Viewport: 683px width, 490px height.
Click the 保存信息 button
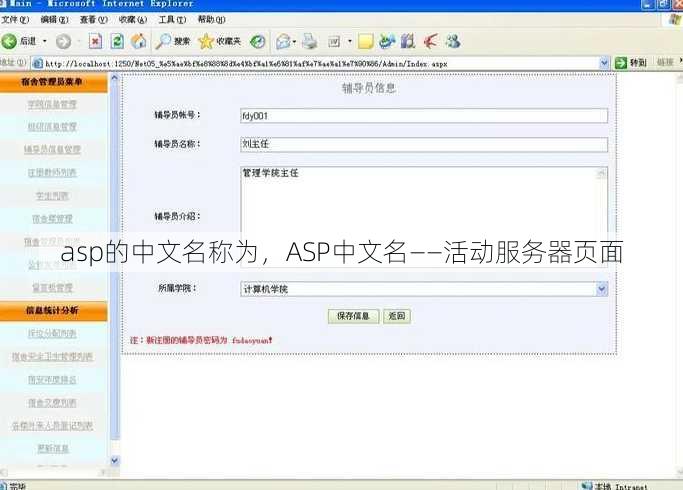pos(353,316)
